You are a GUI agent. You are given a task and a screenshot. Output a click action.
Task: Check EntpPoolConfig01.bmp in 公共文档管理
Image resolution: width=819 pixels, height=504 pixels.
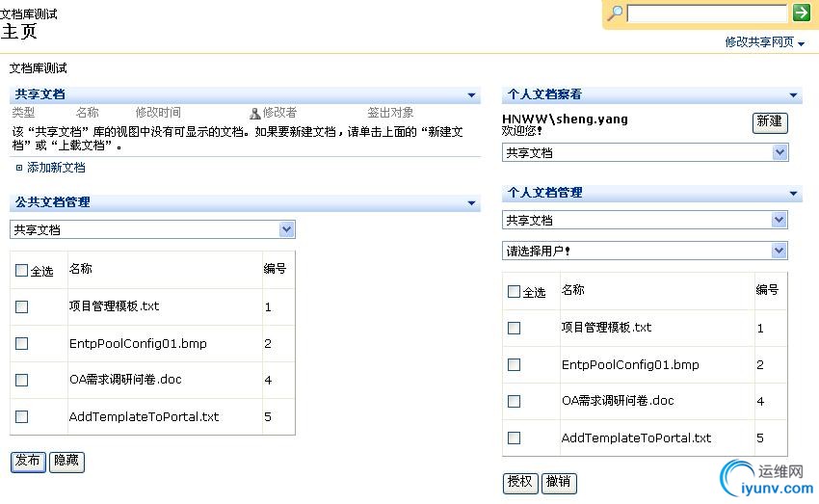(x=21, y=343)
